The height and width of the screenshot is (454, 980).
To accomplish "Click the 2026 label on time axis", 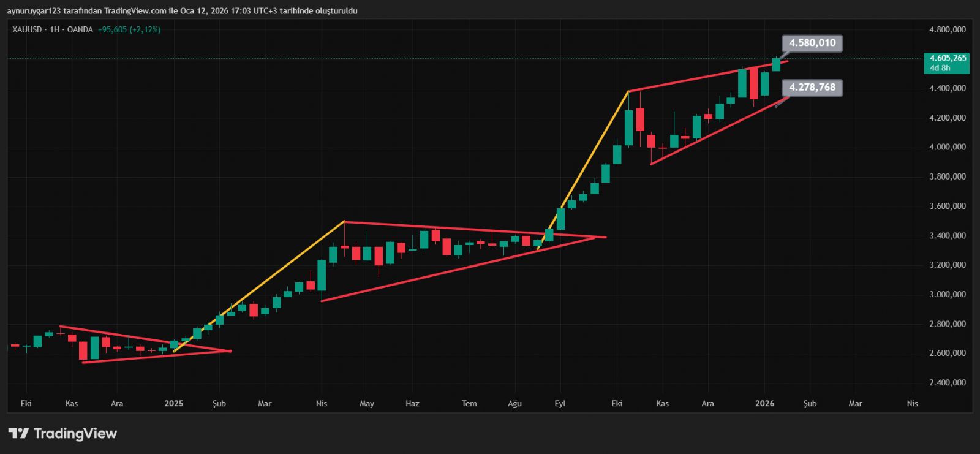I will [764, 403].
